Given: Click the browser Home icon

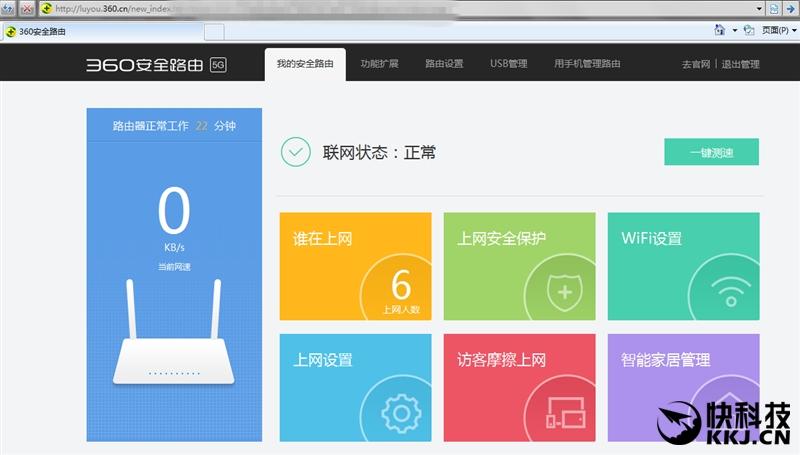Looking at the screenshot, I should click(720, 30).
